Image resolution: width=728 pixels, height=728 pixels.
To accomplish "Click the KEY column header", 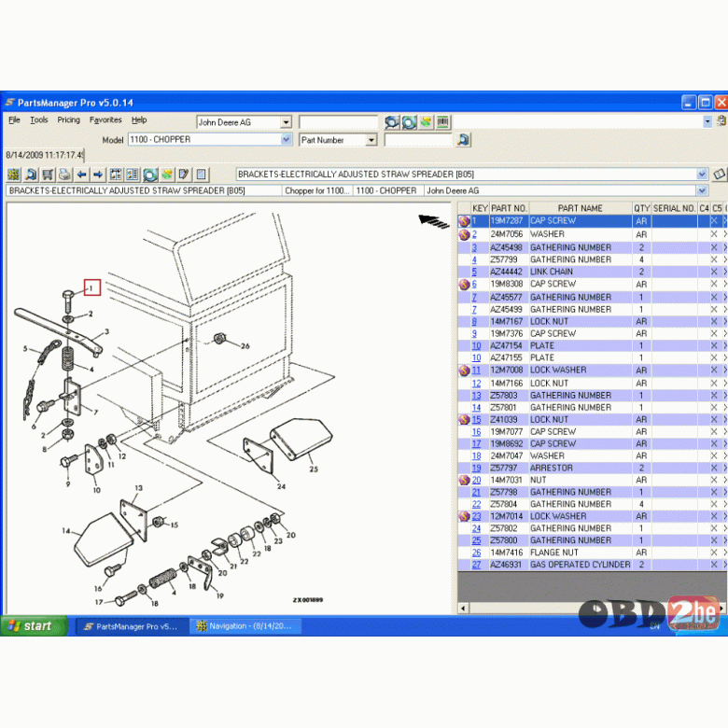I will point(480,208).
